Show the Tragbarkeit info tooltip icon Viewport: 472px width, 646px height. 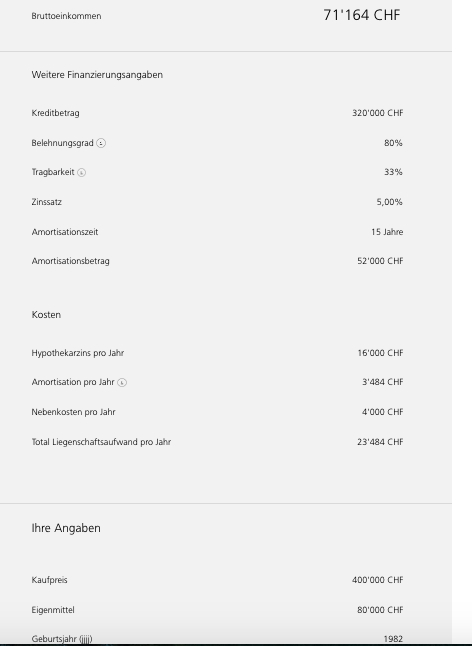click(82, 173)
